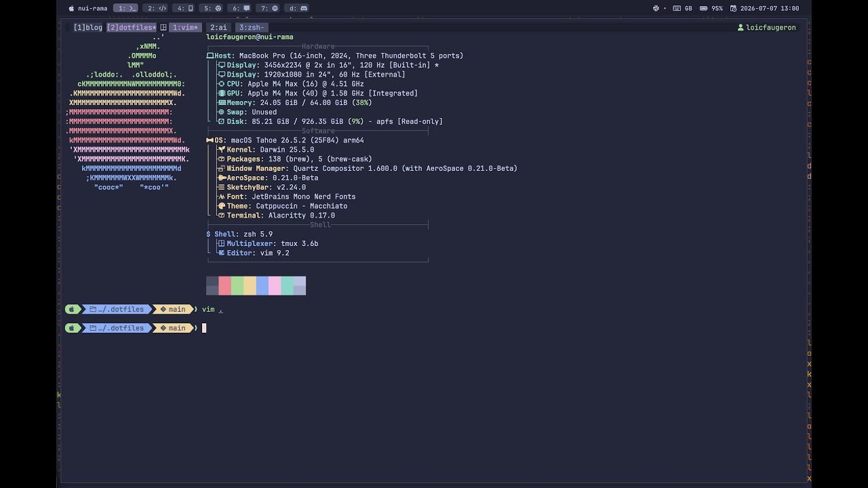Click the OS line icon
The image size is (868, 488).
pyautogui.click(x=210, y=140)
